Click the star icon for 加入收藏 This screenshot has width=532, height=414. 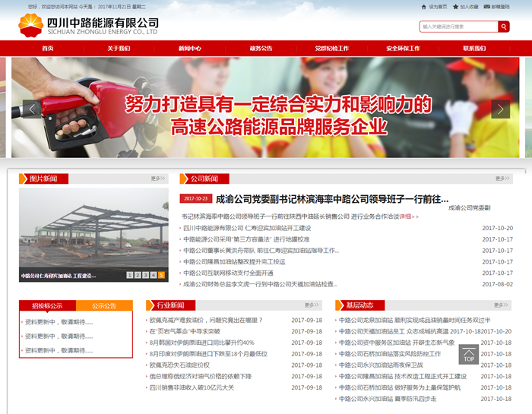click(x=457, y=6)
